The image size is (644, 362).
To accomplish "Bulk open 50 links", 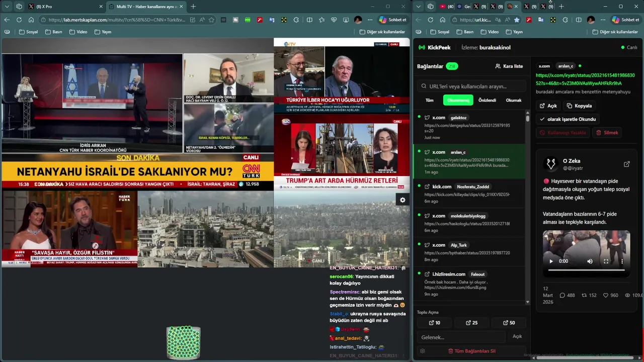I will tap(509, 323).
